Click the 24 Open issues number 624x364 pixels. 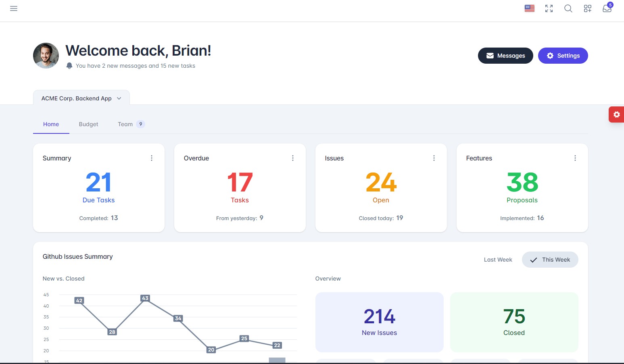[x=381, y=182]
